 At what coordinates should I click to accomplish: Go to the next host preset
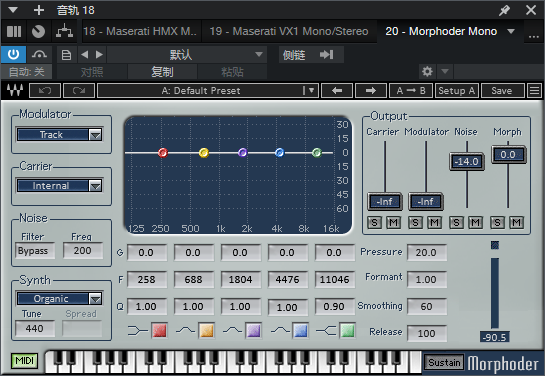(x=99, y=55)
